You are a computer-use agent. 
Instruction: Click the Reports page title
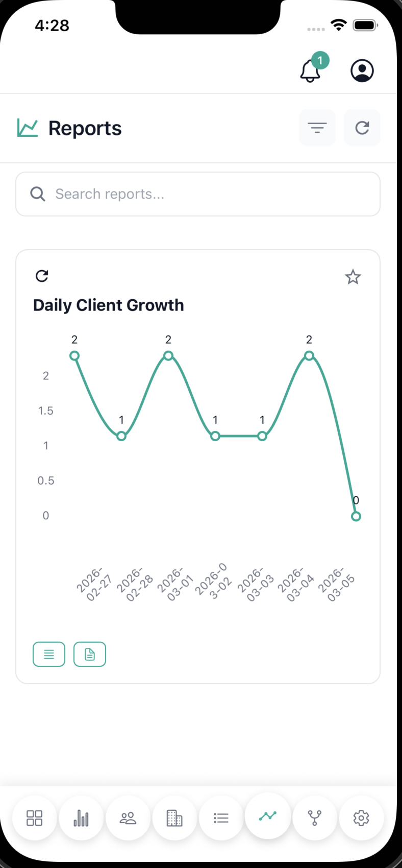coord(85,128)
